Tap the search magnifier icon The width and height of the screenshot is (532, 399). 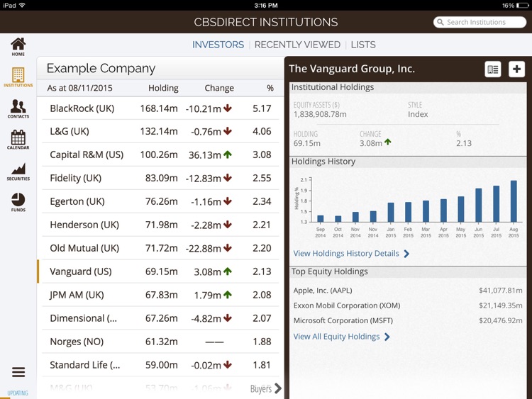pyautogui.click(x=440, y=22)
